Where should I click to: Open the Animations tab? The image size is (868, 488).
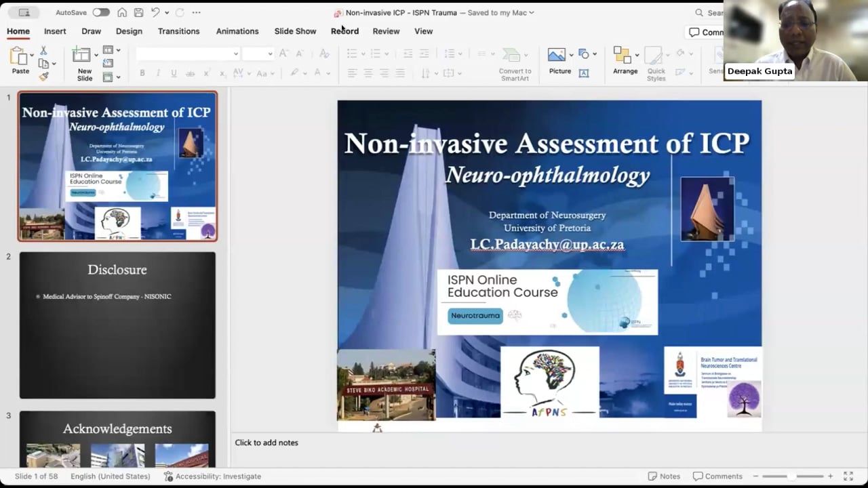[x=237, y=31]
